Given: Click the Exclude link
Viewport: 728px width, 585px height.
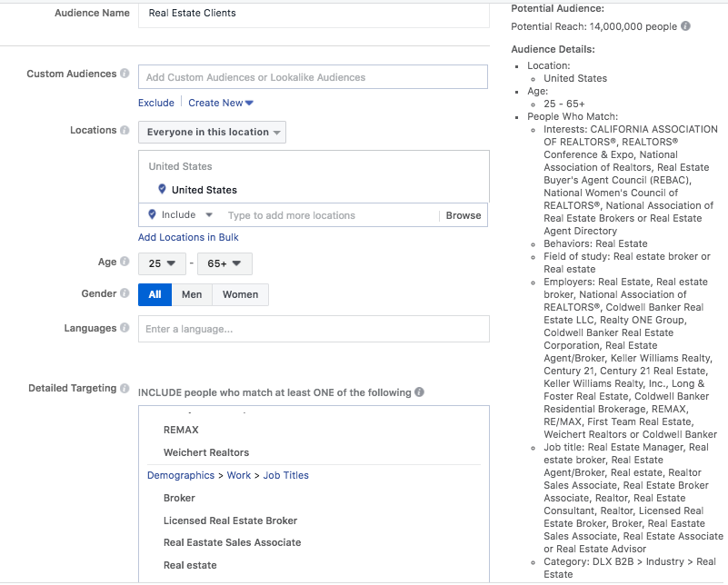Looking at the screenshot, I should point(156,103).
